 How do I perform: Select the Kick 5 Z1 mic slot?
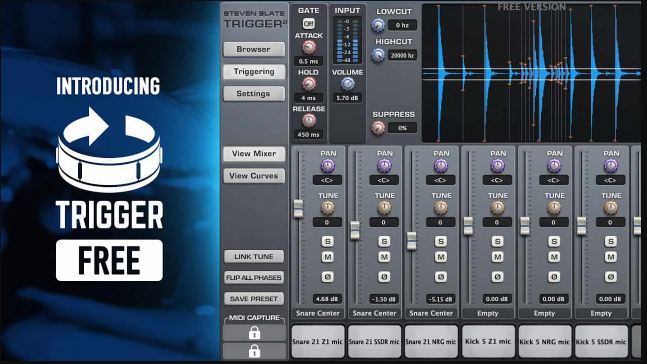click(x=488, y=341)
